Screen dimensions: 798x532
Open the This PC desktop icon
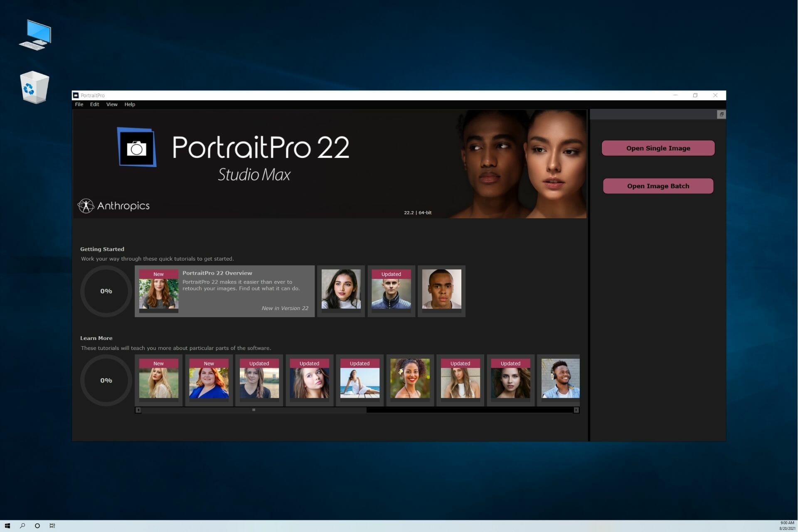point(35,35)
